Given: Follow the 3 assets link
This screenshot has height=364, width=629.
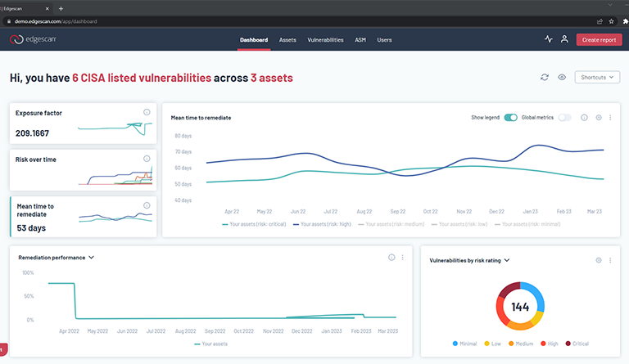Looking at the screenshot, I should tap(272, 78).
